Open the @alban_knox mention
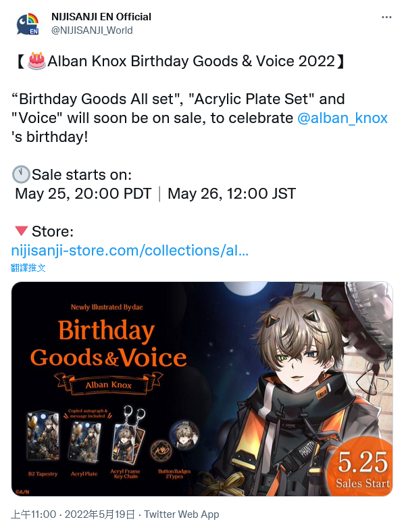 [x=343, y=118]
